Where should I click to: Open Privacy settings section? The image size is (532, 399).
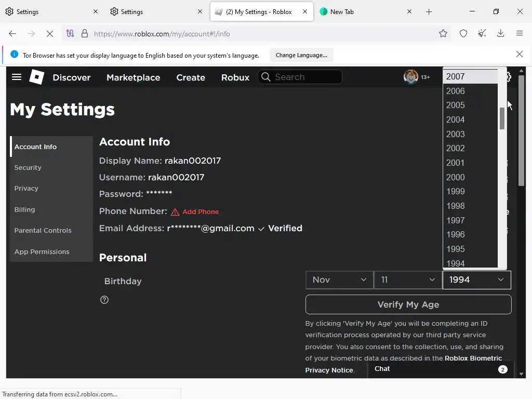point(51,188)
